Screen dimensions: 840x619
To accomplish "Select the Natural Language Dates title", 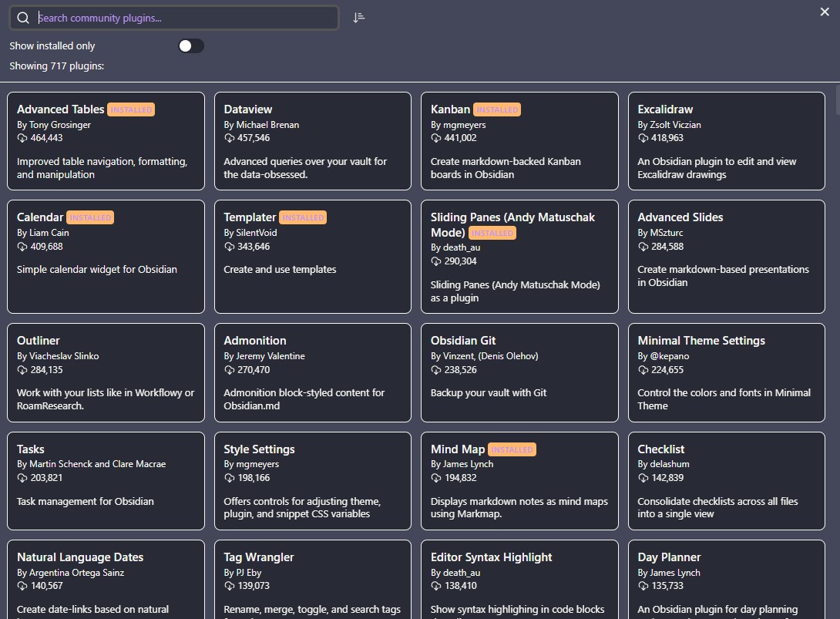I will (x=80, y=557).
